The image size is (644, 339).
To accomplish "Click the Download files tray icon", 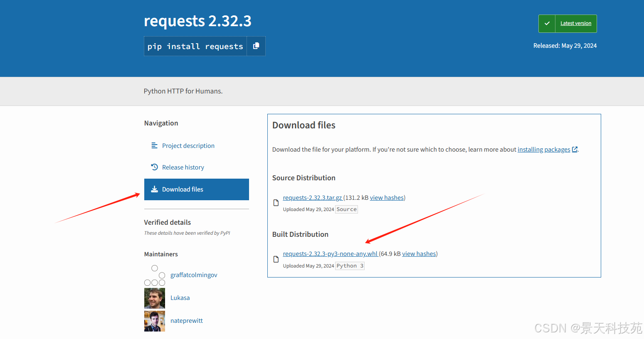I will [154, 189].
